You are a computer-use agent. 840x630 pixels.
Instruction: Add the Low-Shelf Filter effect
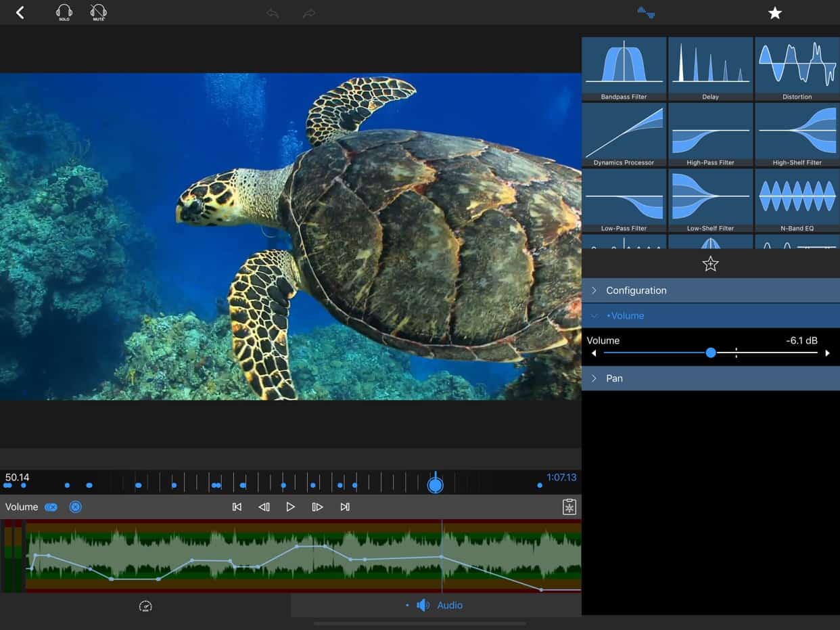(x=710, y=200)
